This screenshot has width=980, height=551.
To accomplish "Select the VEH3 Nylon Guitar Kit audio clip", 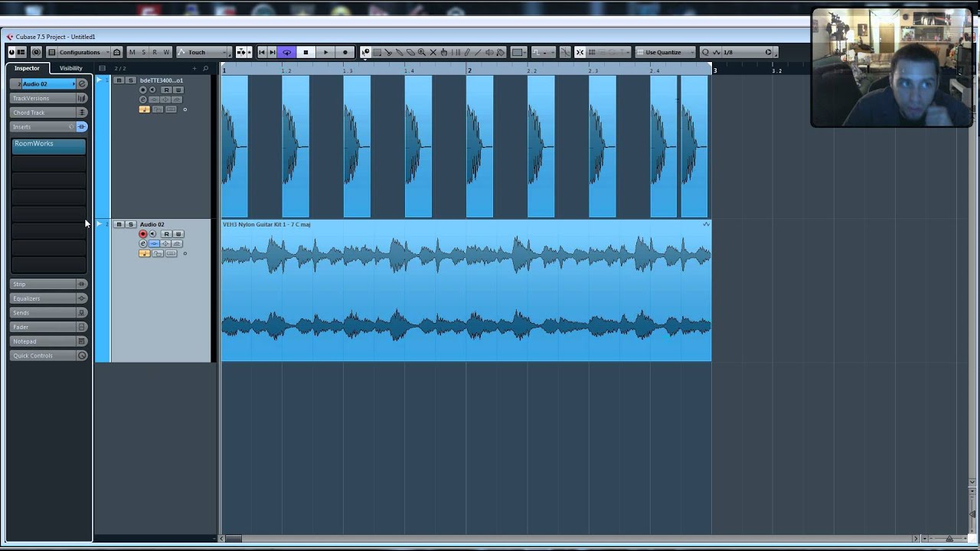I will pyautogui.click(x=466, y=290).
